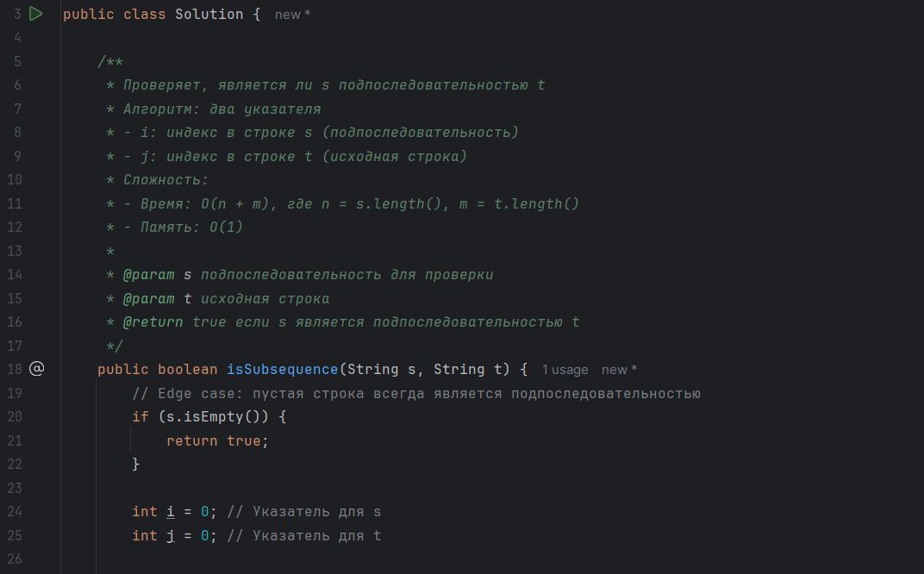
Task: Click the isSubsequence method name
Action: click(282, 370)
